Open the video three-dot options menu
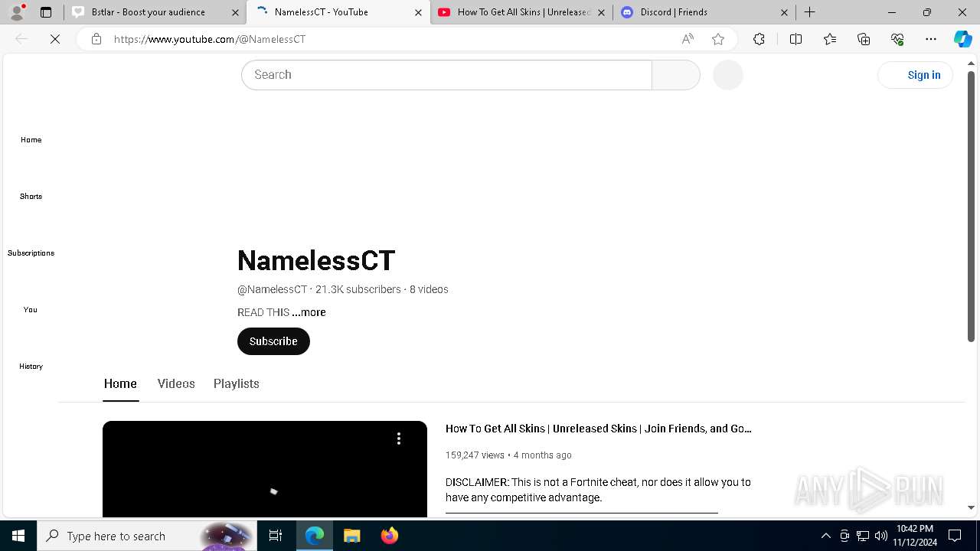This screenshot has height=551, width=980. pyautogui.click(x=398, y=439)
